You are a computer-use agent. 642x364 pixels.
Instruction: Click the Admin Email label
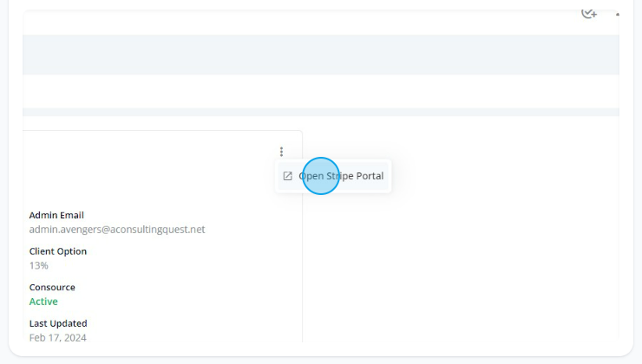(56, 215)
